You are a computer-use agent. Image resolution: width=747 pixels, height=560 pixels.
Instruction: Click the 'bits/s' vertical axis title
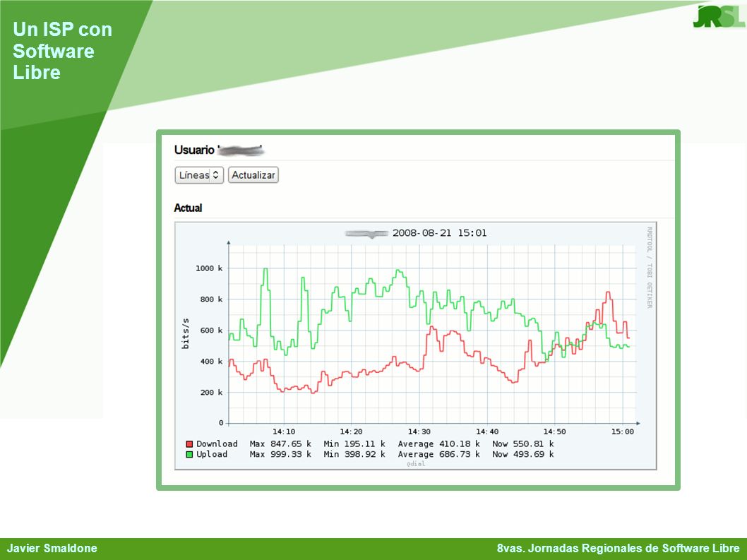coord(185,333)
